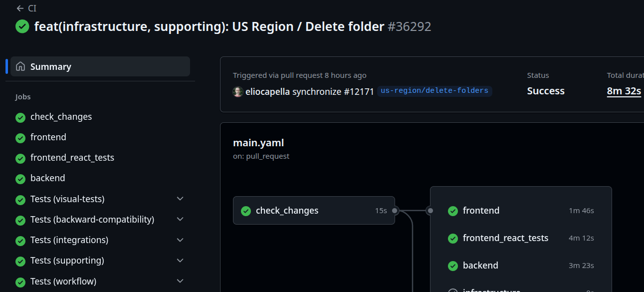Image resolution: width=644 pixels, height=292 pixels.
Task: Click the workflow run success icon in title
Action: click(22, 26)
